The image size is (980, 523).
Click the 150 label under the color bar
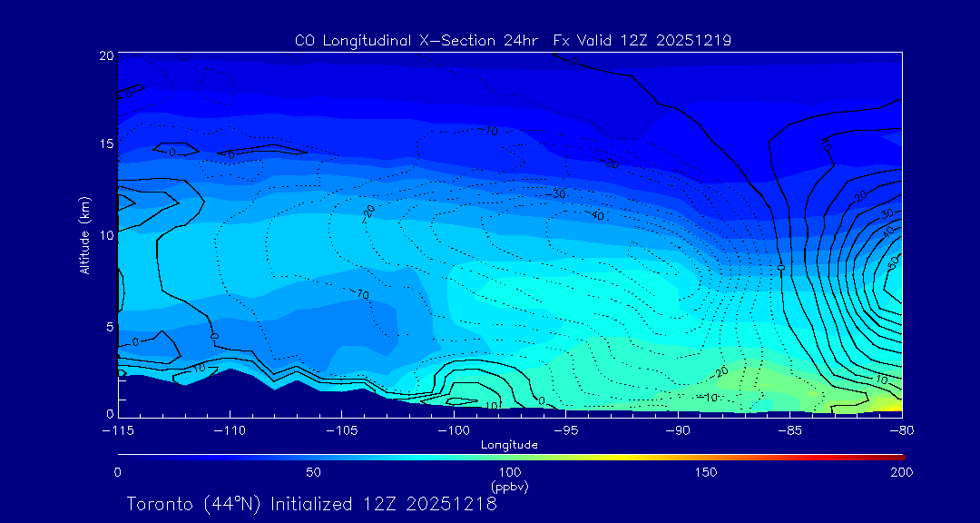(x=706, y=472)
